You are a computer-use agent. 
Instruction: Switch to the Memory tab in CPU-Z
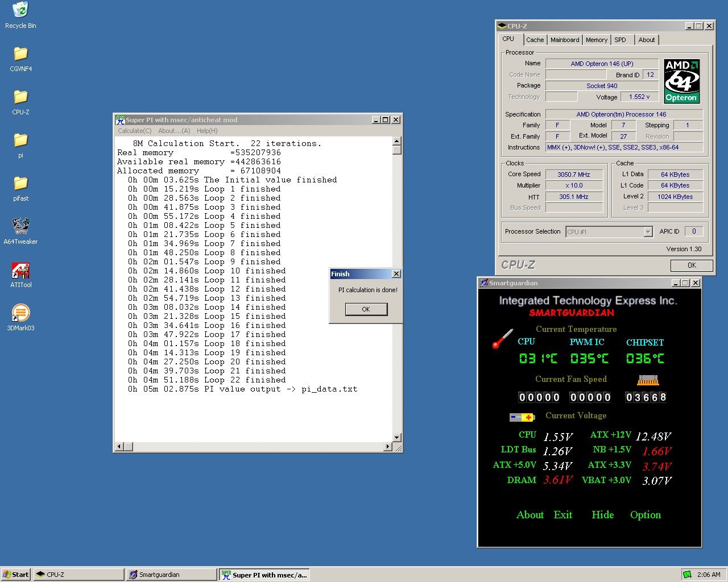click(x=597, y=40)
